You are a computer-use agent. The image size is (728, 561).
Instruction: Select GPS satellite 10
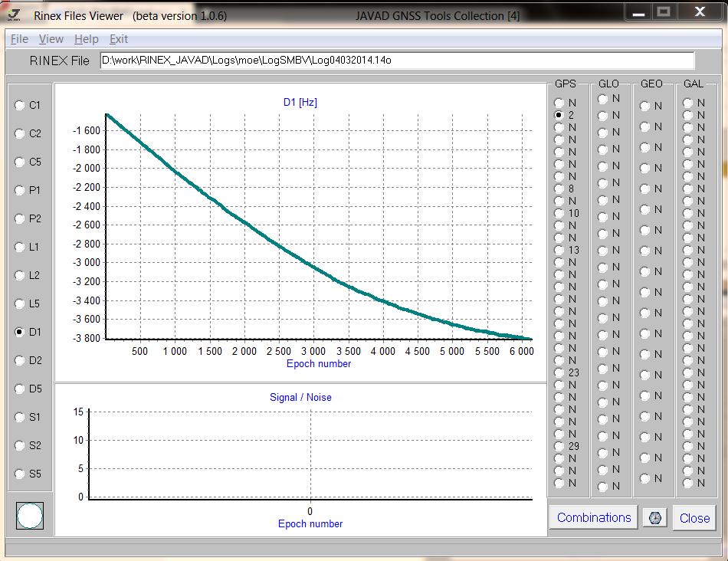pyautogui.click(x=560, y=213)
